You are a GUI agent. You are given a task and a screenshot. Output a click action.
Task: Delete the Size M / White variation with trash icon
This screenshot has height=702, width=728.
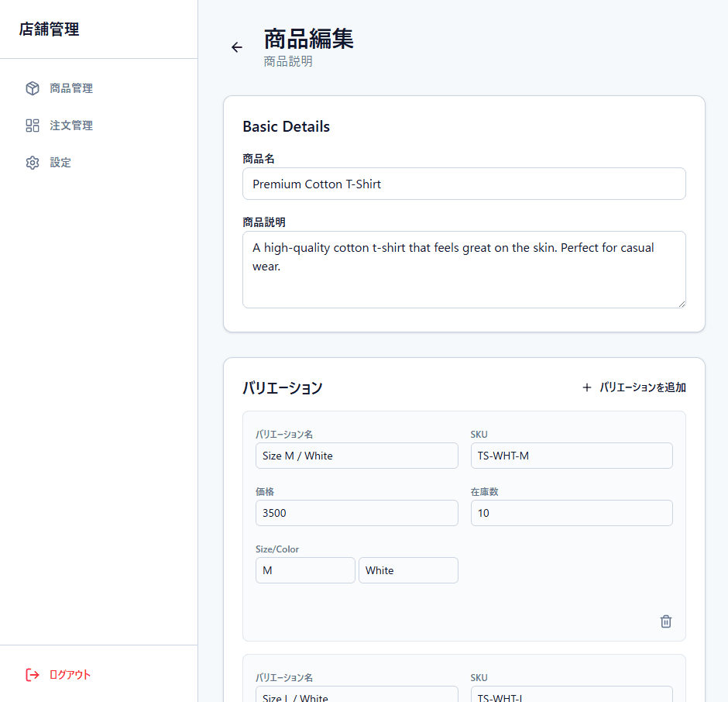pos(665,621)
